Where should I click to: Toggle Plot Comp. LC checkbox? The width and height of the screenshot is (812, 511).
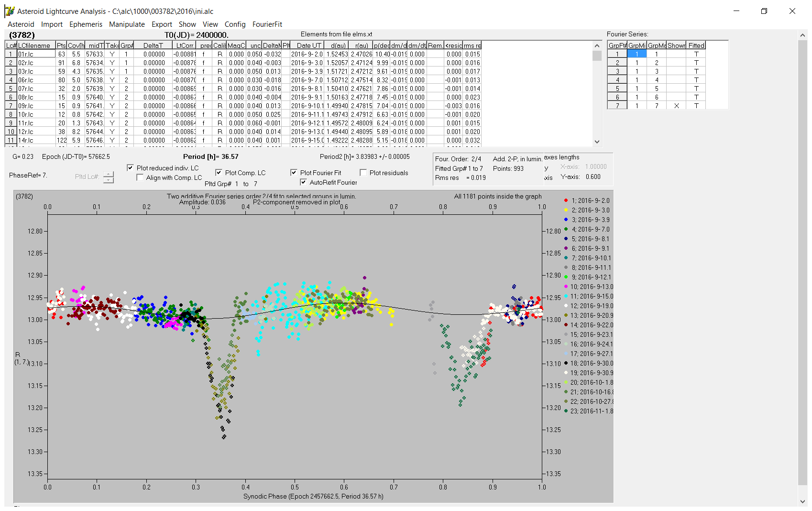point(219,173)
